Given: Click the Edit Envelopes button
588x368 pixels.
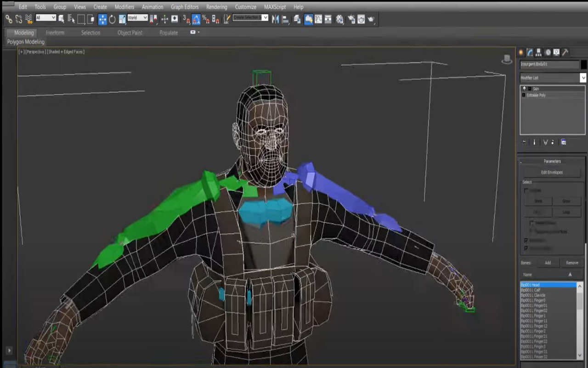Looking at the screenshot, I should tap(552, 172).
